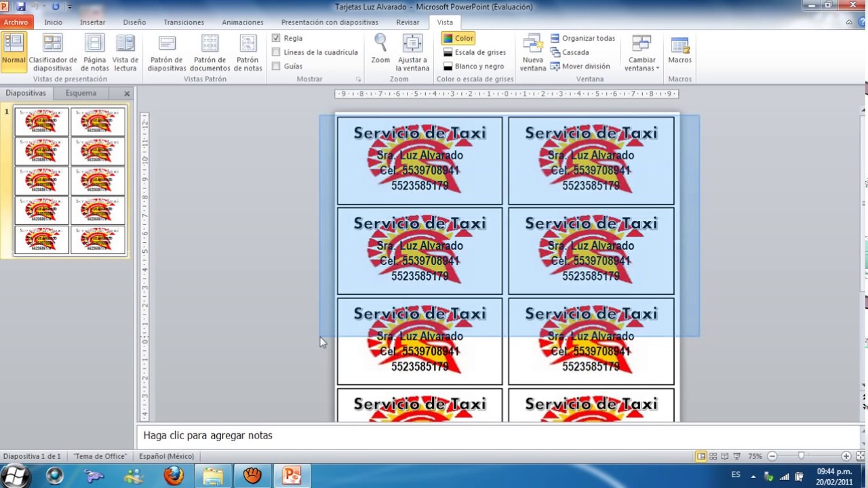Click zoom in plus button
Image resolution: width=868 pixels, height=488 pixels.
[x=846, y=456]
